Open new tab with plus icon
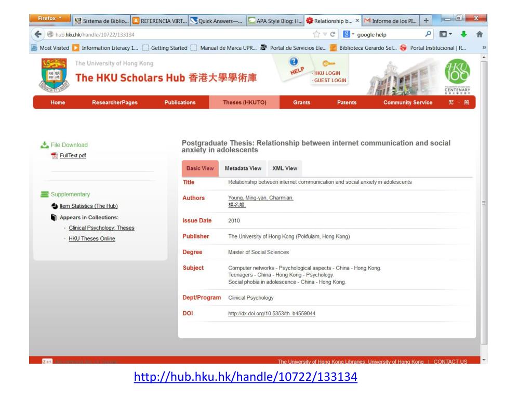The image size is (532, 399). 426,21
